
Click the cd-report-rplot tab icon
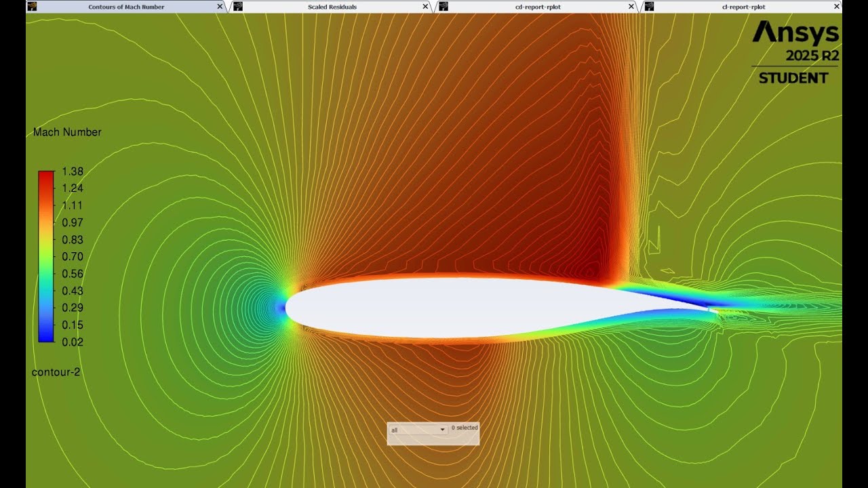(x=443, y=7)
